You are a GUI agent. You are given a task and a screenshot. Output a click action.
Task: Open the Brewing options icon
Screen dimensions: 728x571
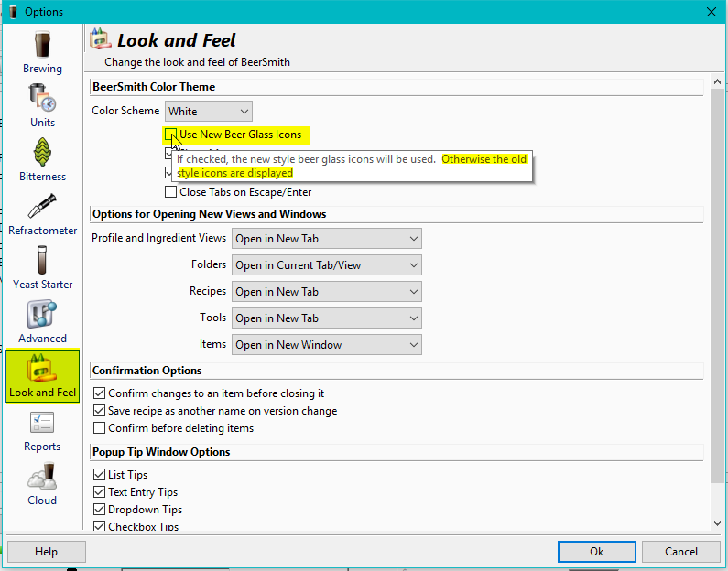pos(42,44)
